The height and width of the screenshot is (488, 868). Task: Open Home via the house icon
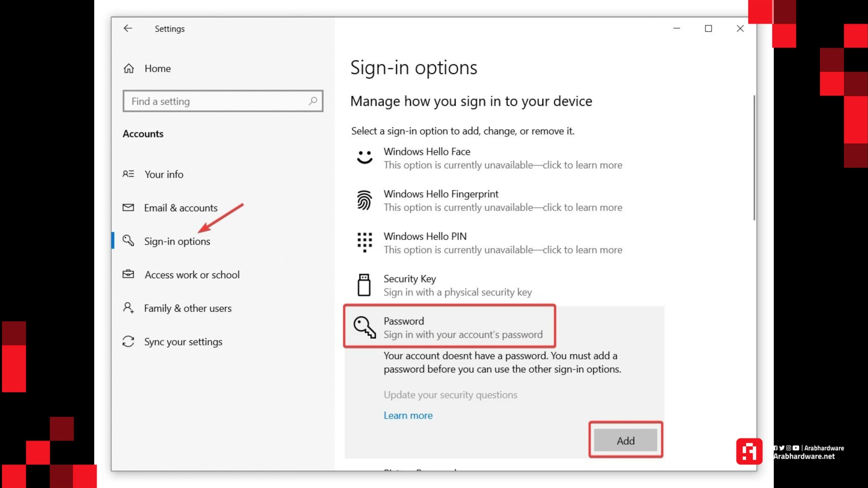[x=129, y=68]
